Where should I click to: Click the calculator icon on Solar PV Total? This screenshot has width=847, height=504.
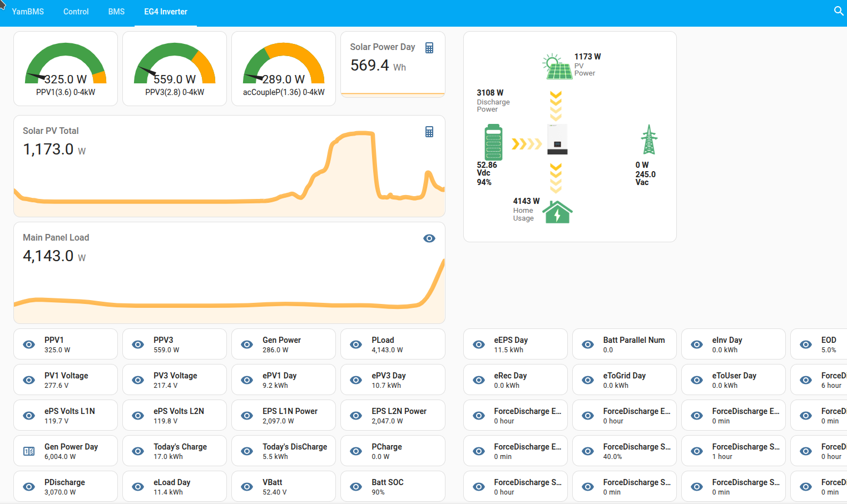(429, 132)
